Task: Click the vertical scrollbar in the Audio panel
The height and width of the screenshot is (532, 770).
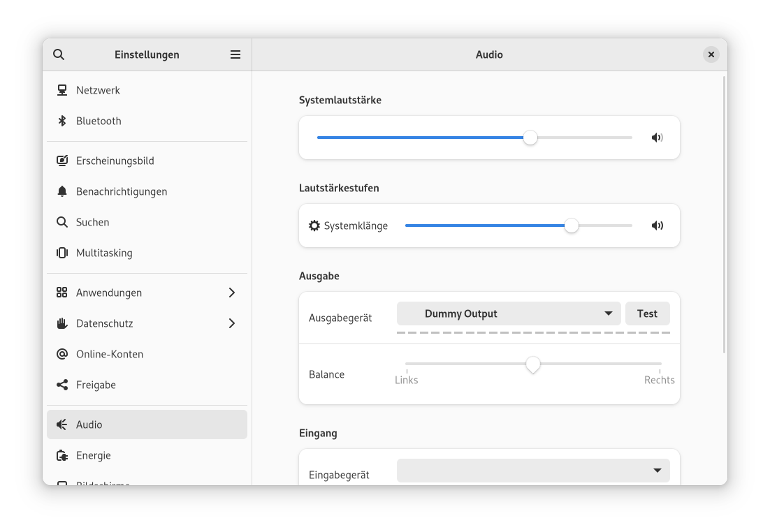Action: [724, 215]
